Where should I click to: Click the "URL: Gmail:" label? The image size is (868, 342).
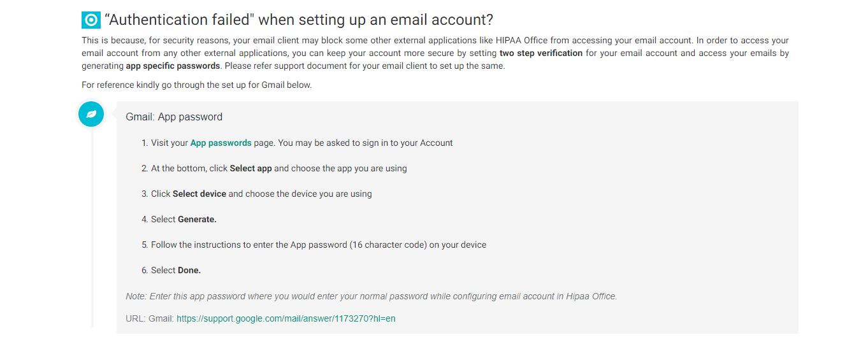150,318
